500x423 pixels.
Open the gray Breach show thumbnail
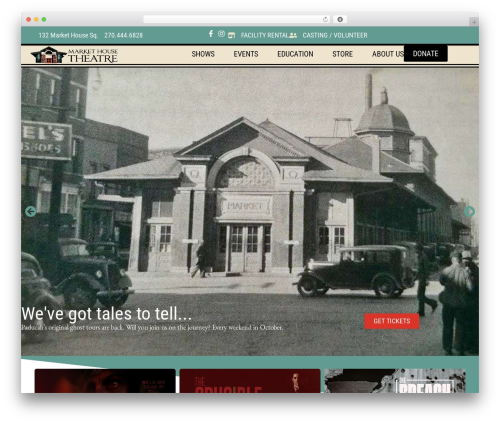(395, 381)
